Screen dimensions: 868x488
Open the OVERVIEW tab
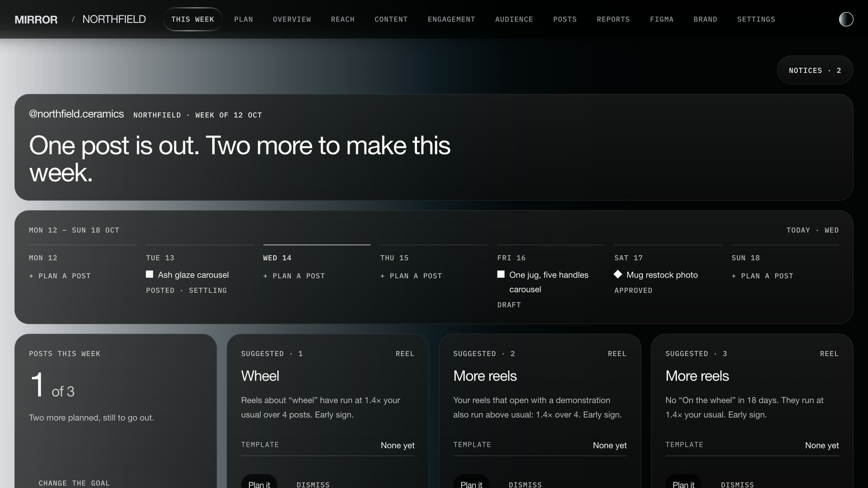tap(292, 19)
